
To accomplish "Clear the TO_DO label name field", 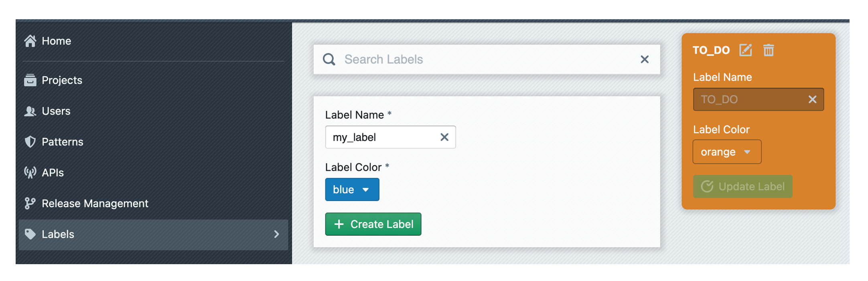I will [x=812, y=99].
